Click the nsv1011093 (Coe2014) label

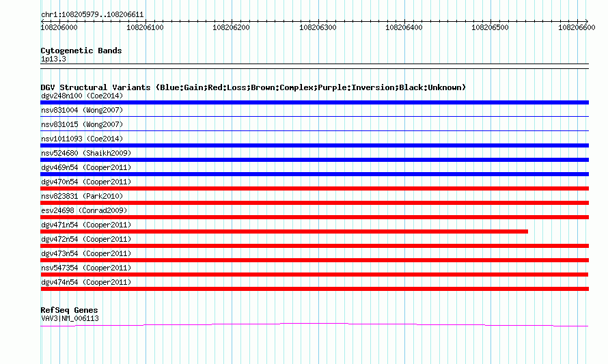[82, 139]
